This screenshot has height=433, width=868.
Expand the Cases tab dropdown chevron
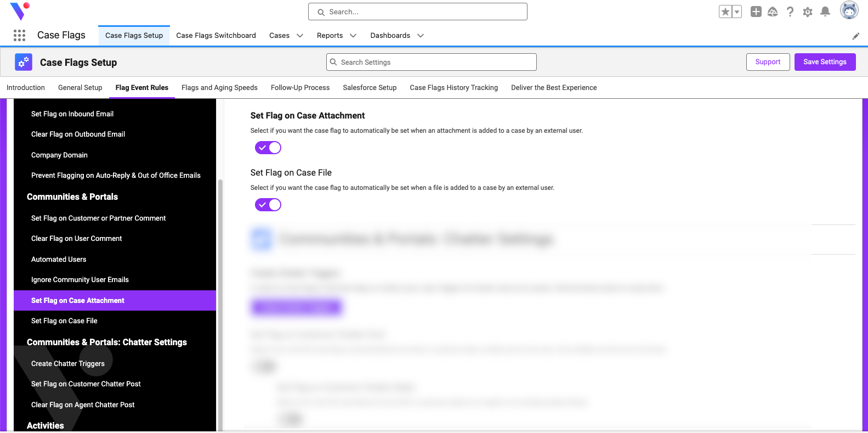pos(300,36)
